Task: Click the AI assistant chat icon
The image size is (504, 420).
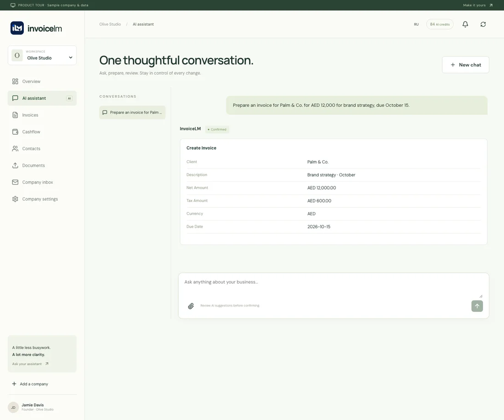Action: (15, 98)
